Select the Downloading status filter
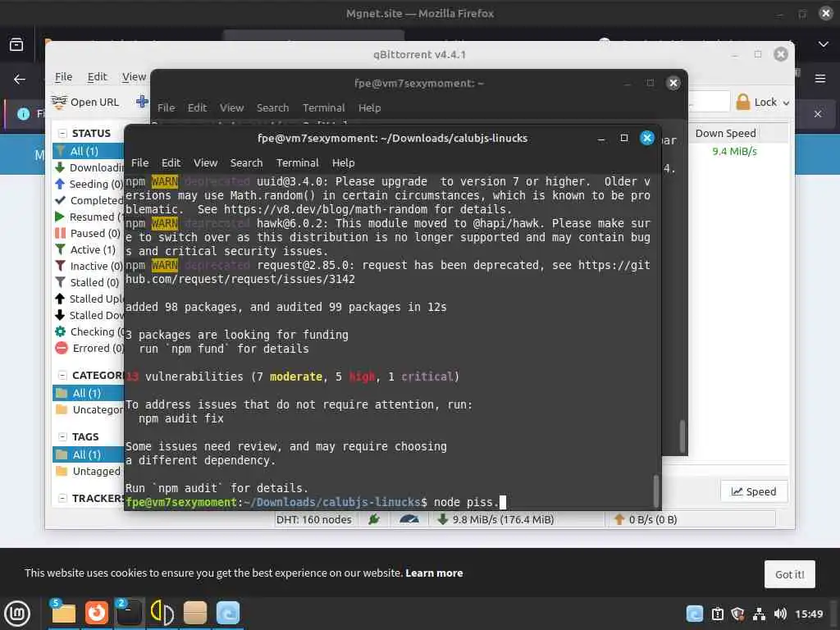The width and height of the screenshot is (840, 630). point(89,167)
